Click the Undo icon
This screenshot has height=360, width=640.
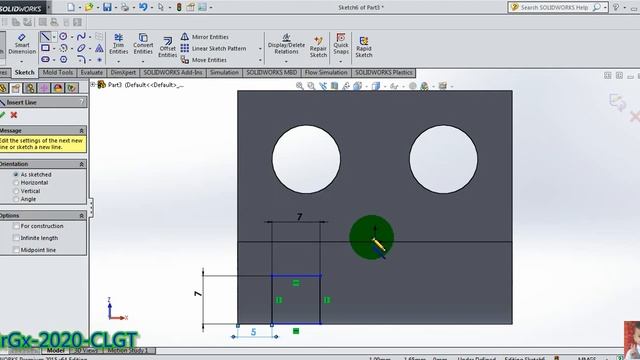coord(143,7)
